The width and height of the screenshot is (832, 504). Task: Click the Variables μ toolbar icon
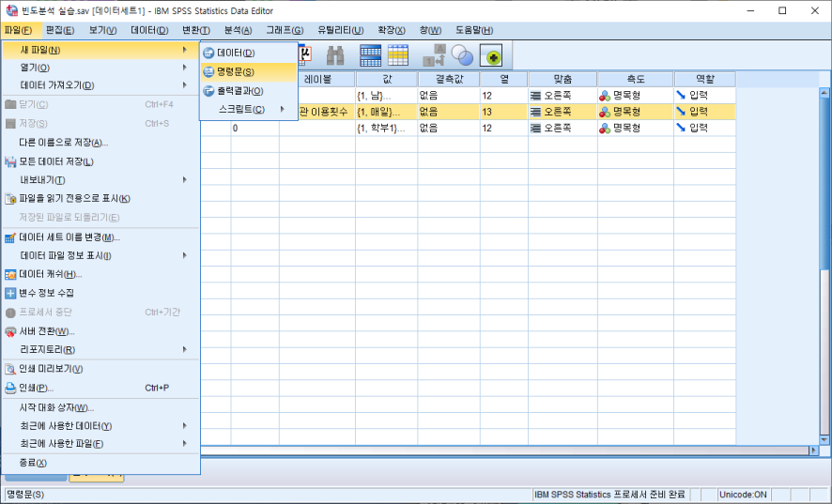(x=304, y=55)
